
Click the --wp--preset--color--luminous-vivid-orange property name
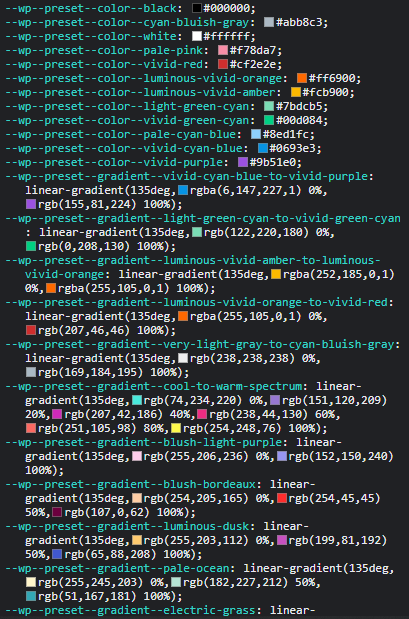tap(144, 78)
